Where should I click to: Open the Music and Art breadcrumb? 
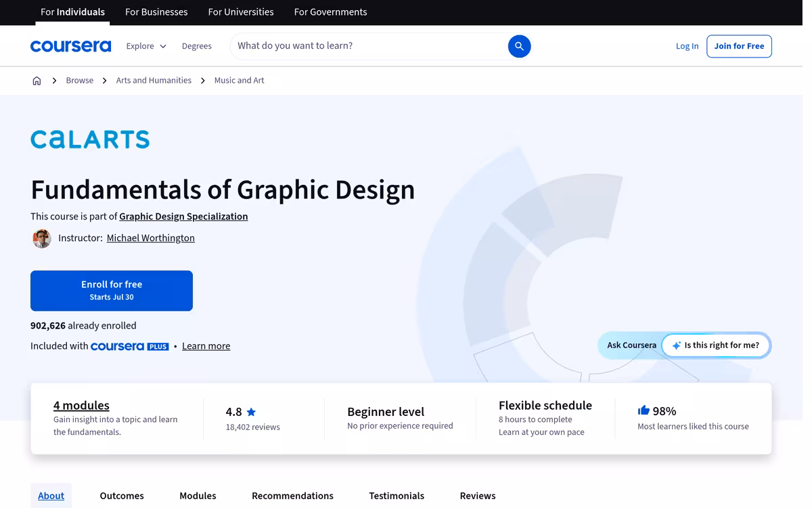(x=239, y=81)
